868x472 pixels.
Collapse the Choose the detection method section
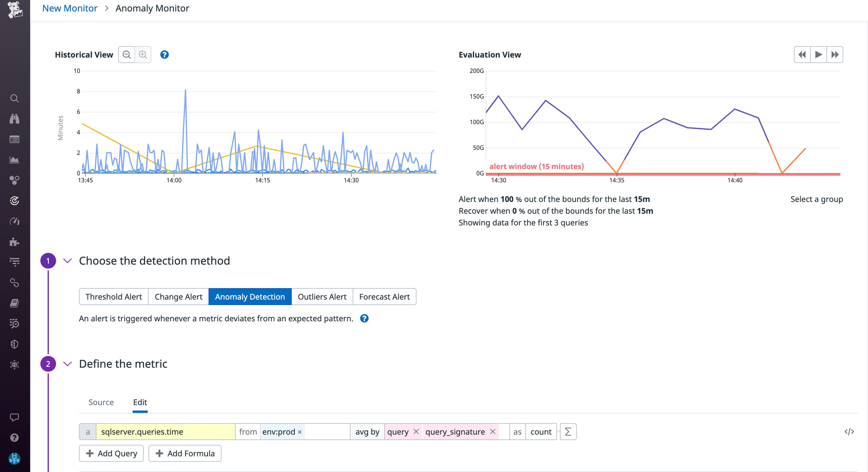(68, 260)
